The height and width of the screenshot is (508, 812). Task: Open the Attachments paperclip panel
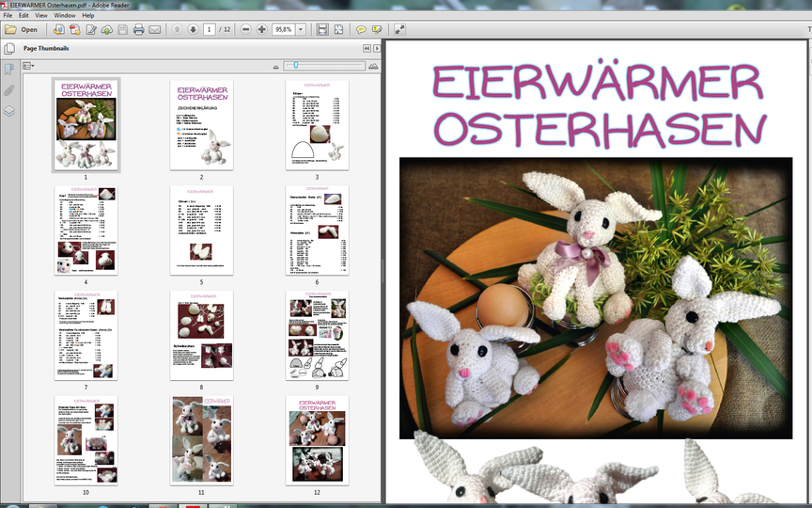pos(9,90)
